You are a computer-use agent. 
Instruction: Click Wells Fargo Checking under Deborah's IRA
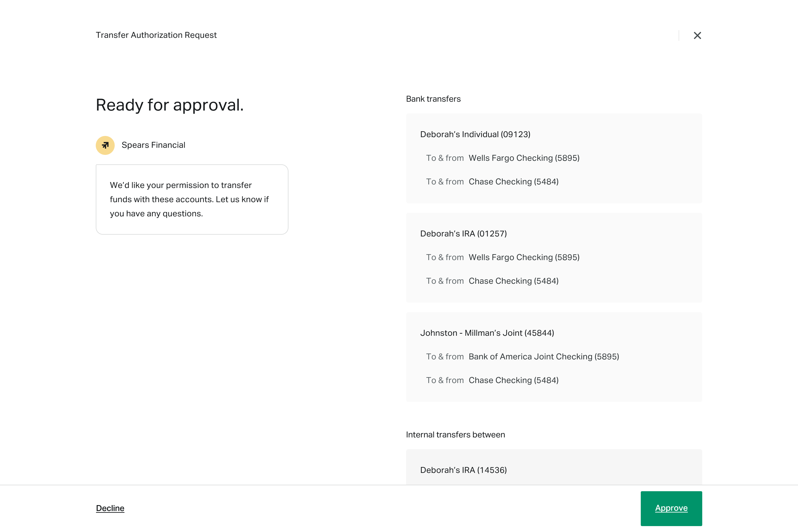click(524, 257)
